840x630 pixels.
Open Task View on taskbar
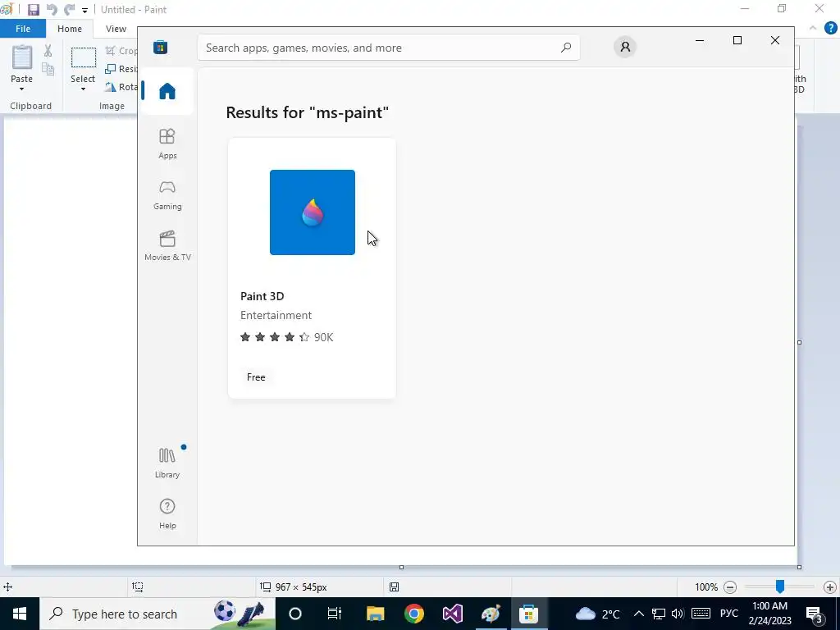click(335, 614)
